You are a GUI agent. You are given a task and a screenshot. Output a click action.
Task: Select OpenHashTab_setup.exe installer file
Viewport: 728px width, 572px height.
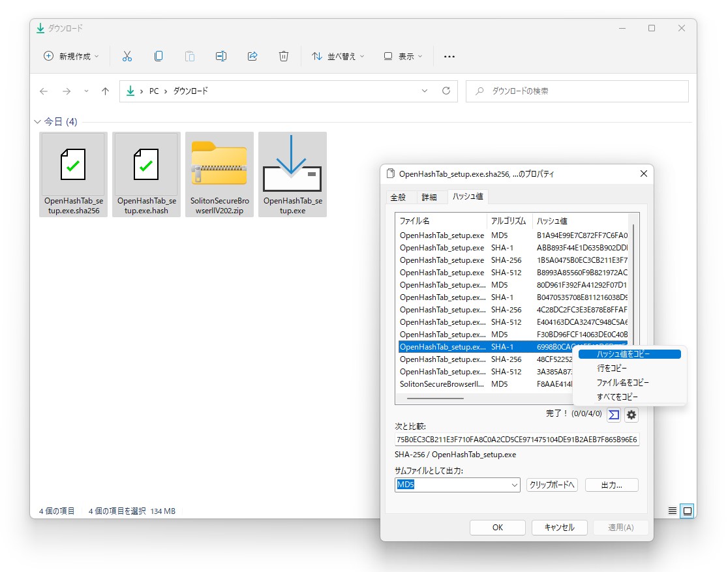(292, 175)
